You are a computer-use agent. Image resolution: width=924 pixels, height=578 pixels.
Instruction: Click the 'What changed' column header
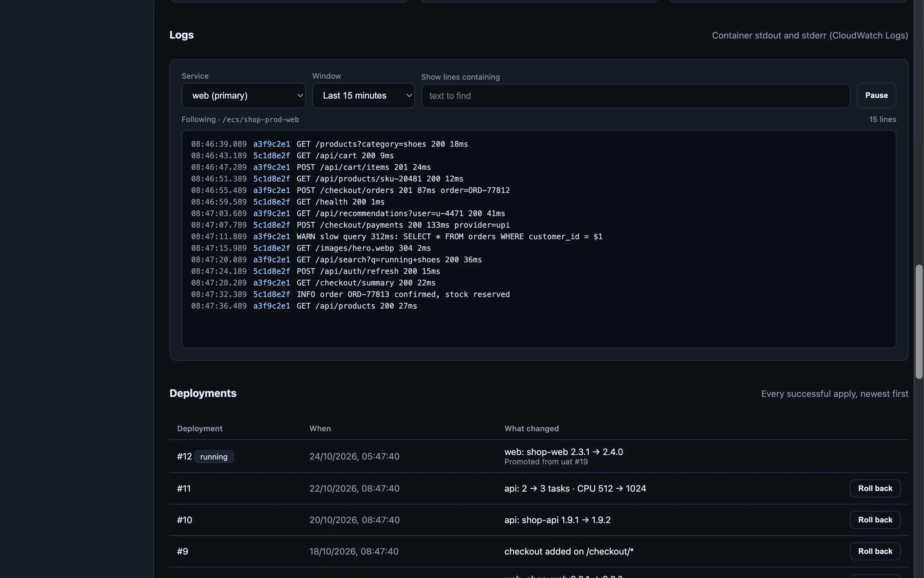point(532,429)
